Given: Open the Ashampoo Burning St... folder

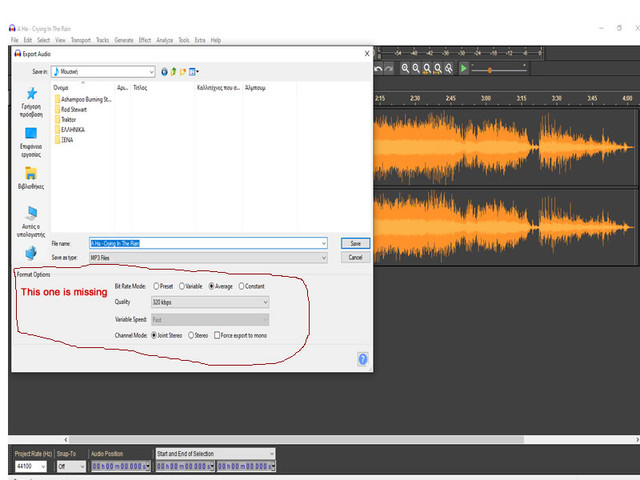Looking at the screenshot, I should tap(82, 99).
